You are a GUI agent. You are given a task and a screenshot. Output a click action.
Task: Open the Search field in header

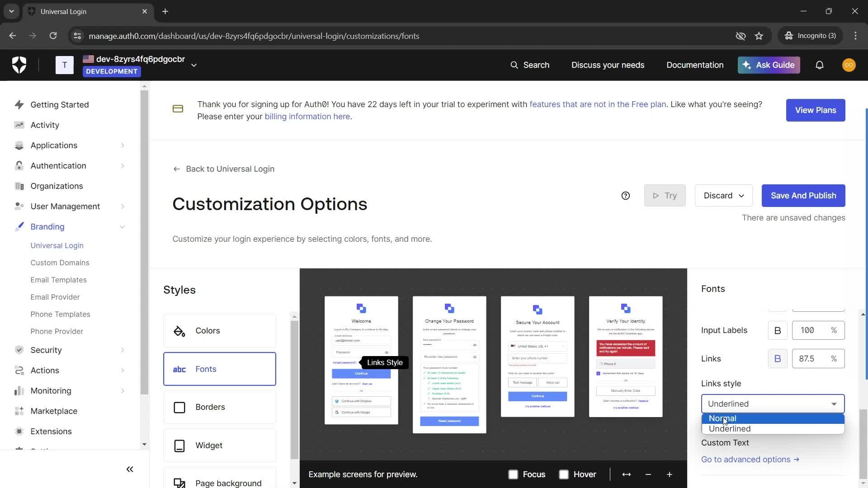click(x=529, y=65)
